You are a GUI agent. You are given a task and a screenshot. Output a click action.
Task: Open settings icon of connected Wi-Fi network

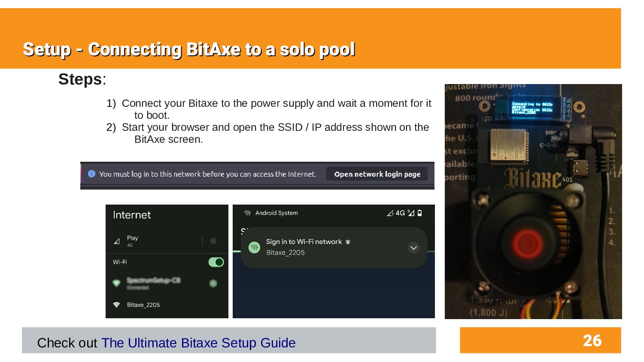213,283
